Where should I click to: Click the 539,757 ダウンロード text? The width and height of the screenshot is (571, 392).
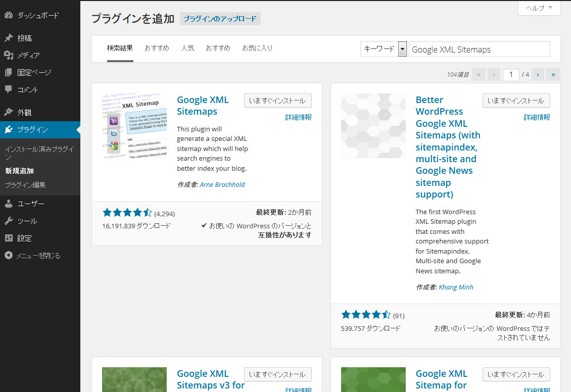pos(370,329)
